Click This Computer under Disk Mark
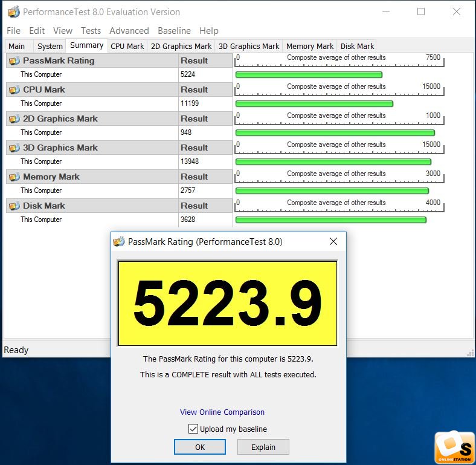Viewport: 476px width, 465px height. coord(41,219)
